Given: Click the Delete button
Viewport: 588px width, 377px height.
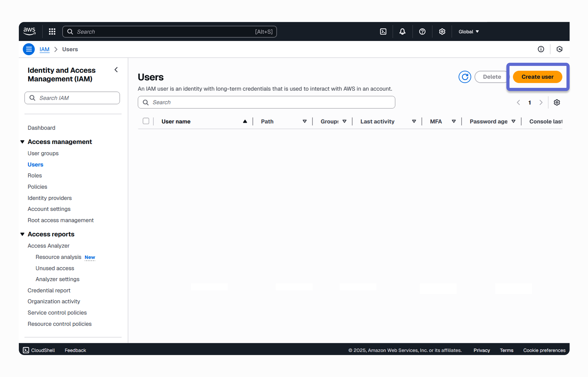Looking at the screenshot, I should click(x=492, y=77).
